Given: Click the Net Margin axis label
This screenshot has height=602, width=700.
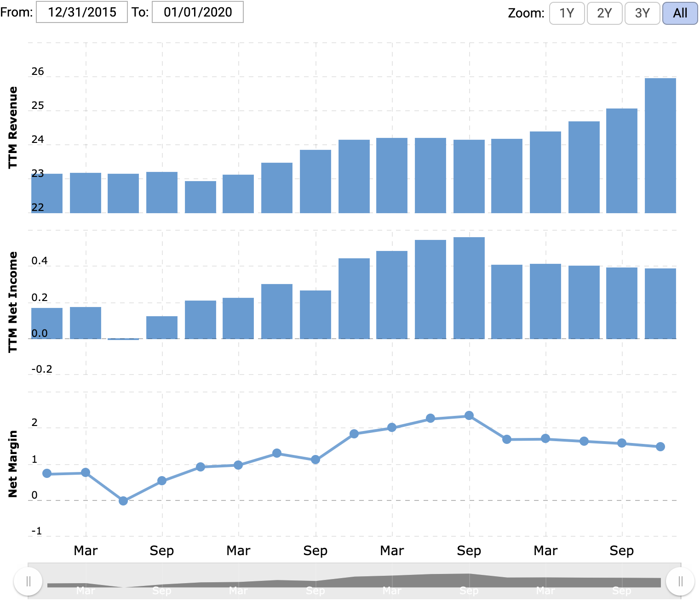Looking at the screenshot, I should tap(13, 464).
